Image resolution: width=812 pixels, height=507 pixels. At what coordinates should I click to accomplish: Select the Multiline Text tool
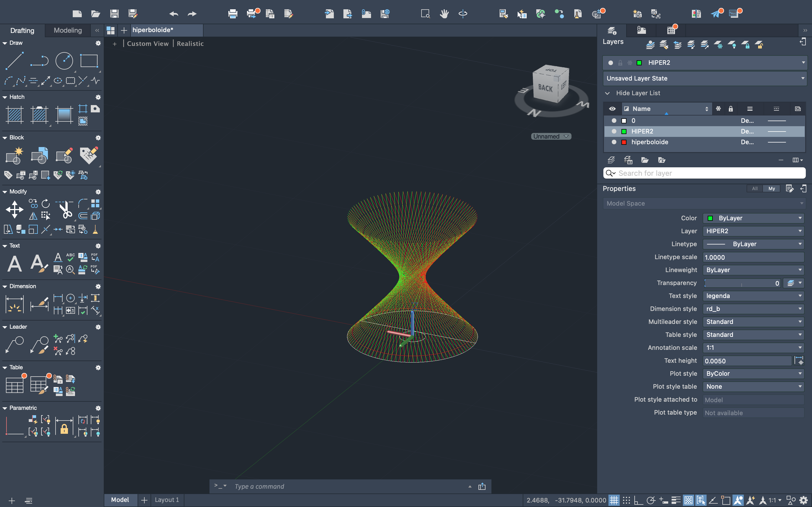[14, 263]
